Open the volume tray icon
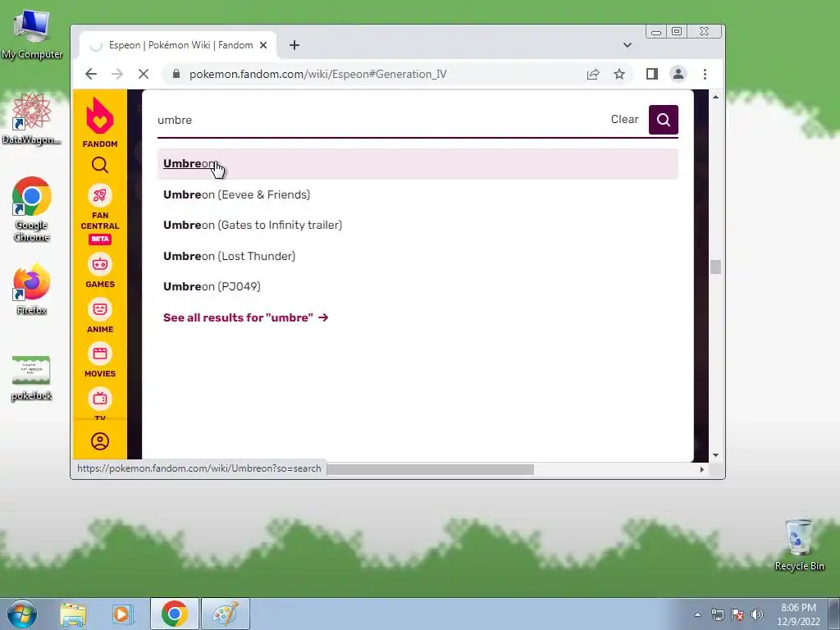The image size is (840, 630). pos(756,614)
